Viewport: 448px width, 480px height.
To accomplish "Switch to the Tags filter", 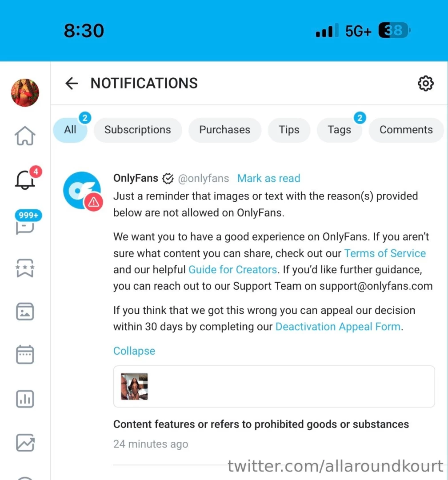I will click(339, 130).
